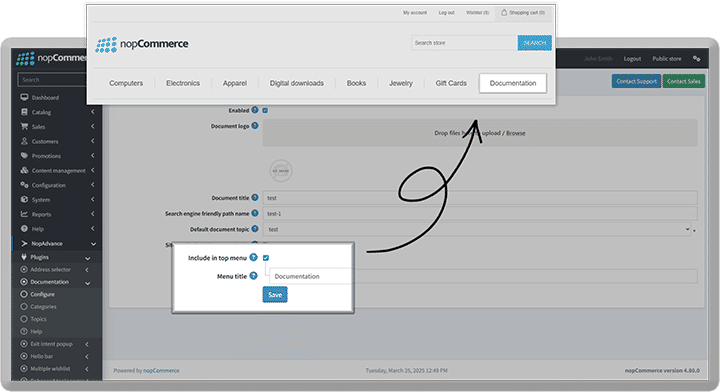Open the Electronics store menu
720x392 pixels.
tap(183, 83)
